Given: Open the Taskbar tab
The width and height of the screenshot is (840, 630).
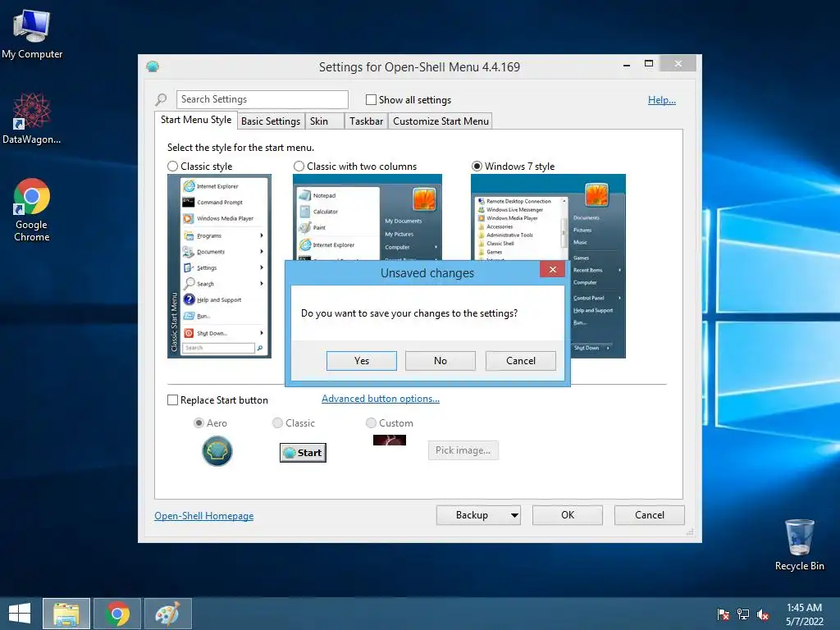Looking at the screenshot, I should click(x=366, y=121).
